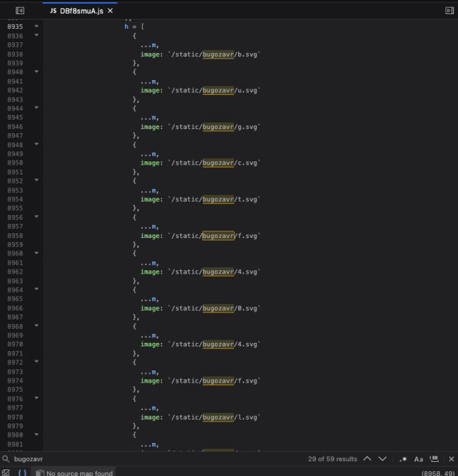
Task: Click line number 8970 in gutter
Action: 15,344
